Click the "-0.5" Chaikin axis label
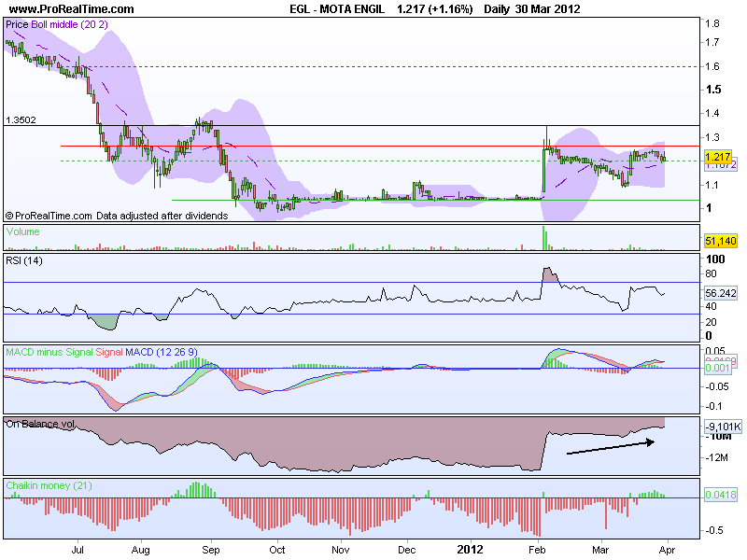The width and height of the screenshot is (747, 560). click(714, 530)
